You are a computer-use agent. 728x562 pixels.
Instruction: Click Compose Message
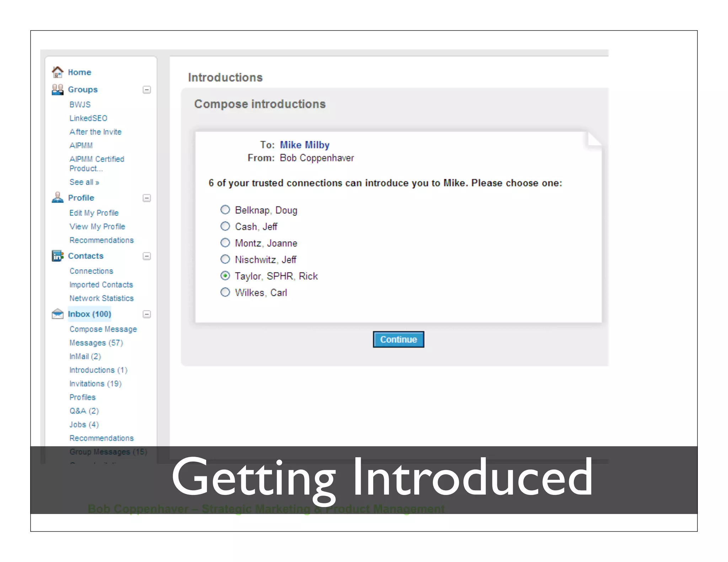tap(103, 329)
